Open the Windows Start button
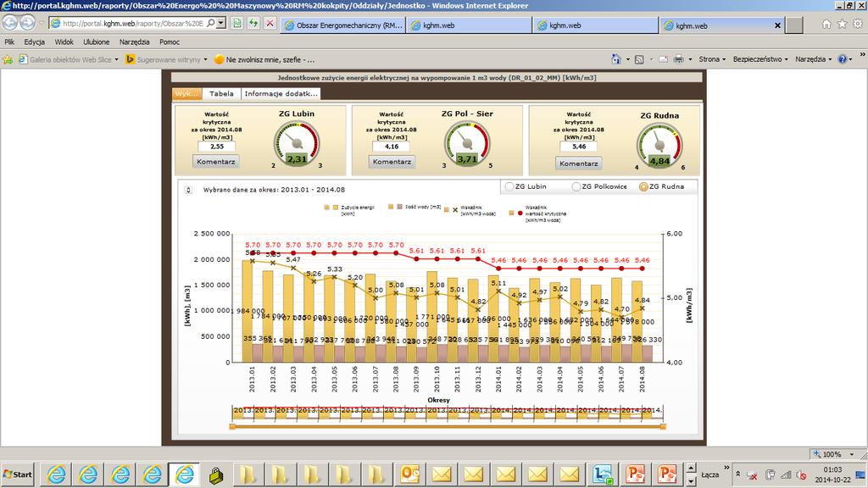Screen dimensions: 868x488 18,474
